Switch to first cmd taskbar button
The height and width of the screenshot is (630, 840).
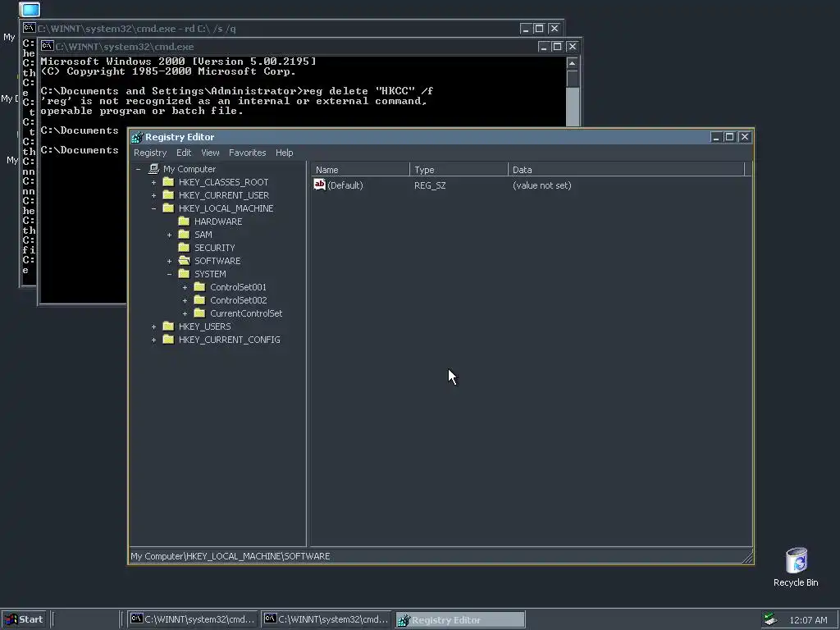(x=193, y=619)
